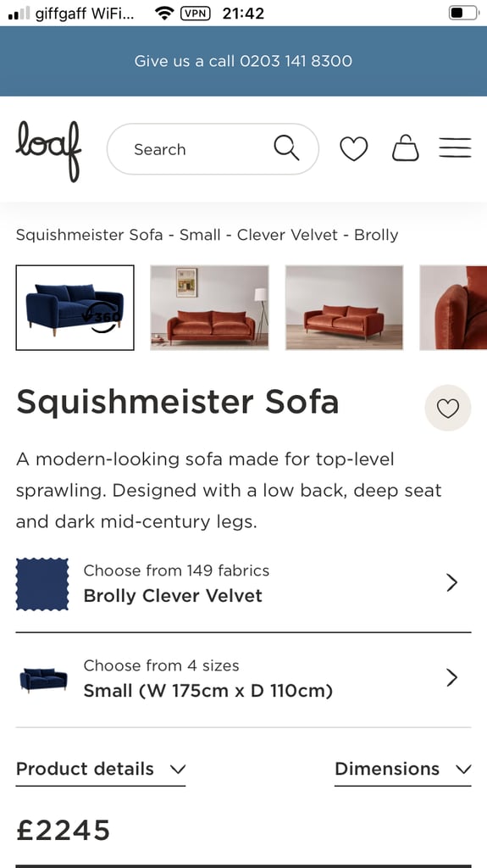Image resolution: width=487 pixels, height=868 pixels.
Task: Expand the Dimensions section
Action: point(403,770)
